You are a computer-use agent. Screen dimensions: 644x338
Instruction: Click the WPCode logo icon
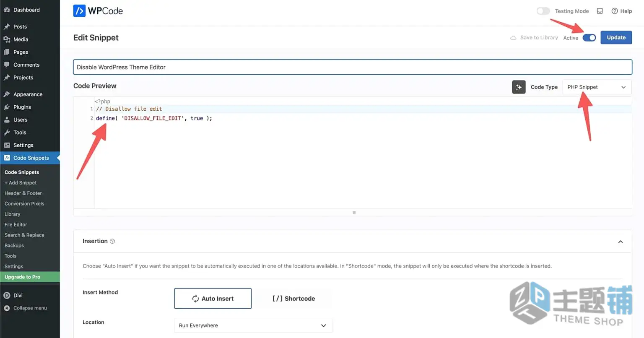79,11
